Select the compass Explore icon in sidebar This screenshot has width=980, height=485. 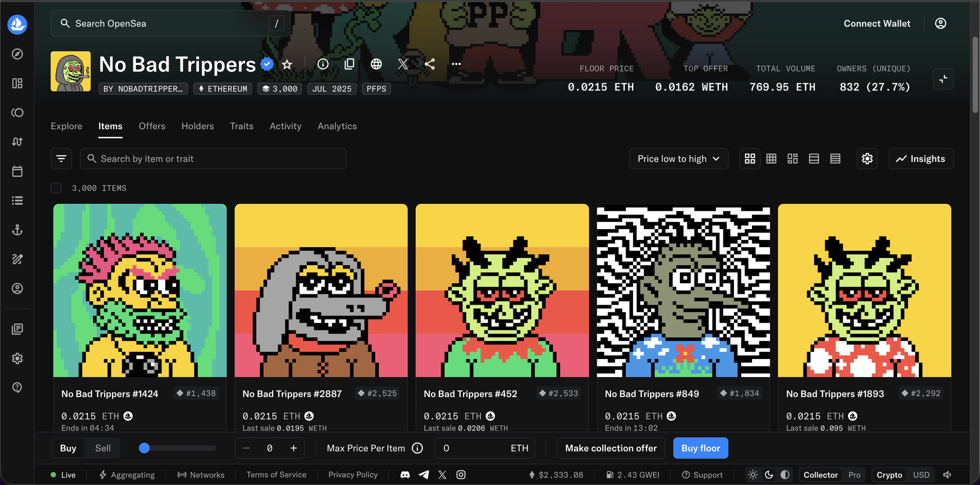tap(17, 54)
